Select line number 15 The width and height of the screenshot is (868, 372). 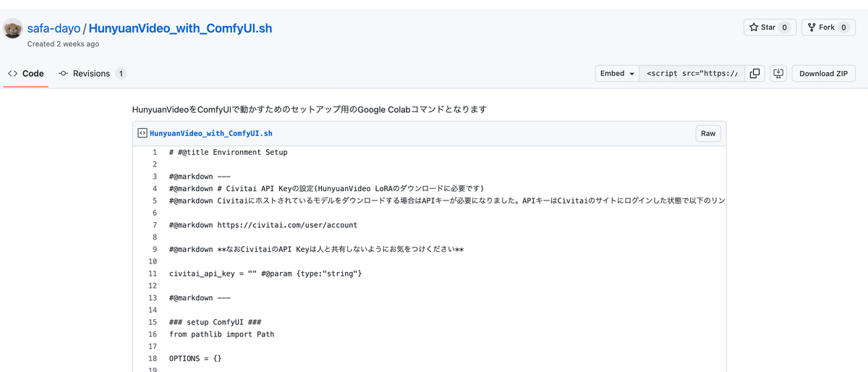click(152, 322)
